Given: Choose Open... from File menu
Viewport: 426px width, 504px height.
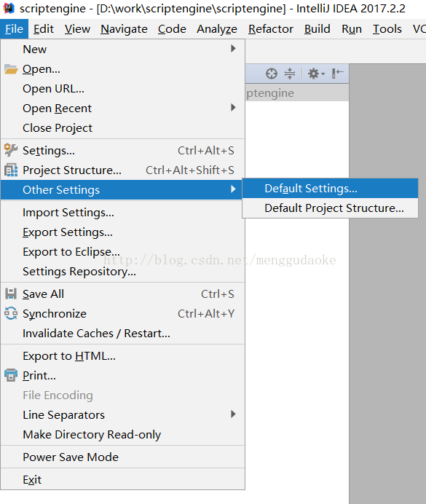Looking at the screenshot, I should click(123, 69).
